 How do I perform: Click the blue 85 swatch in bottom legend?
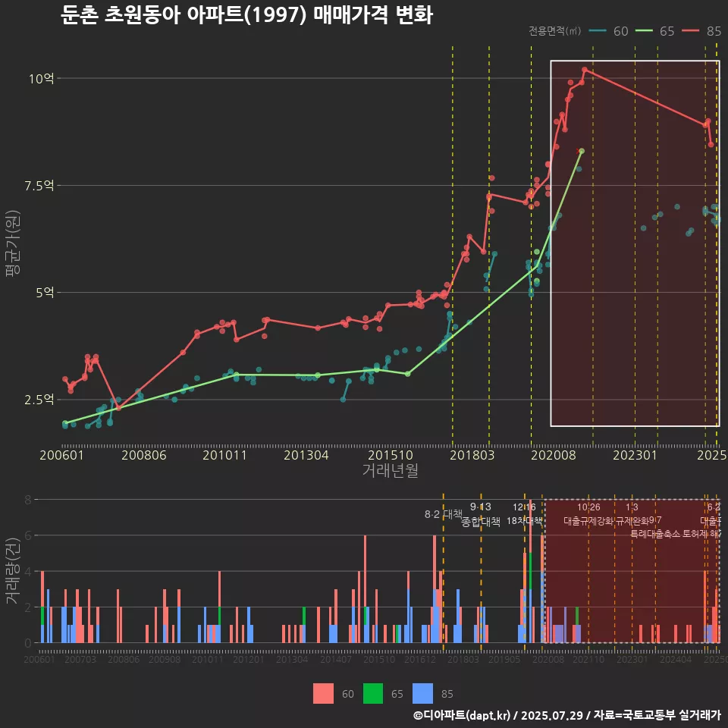tap(422, 694)
